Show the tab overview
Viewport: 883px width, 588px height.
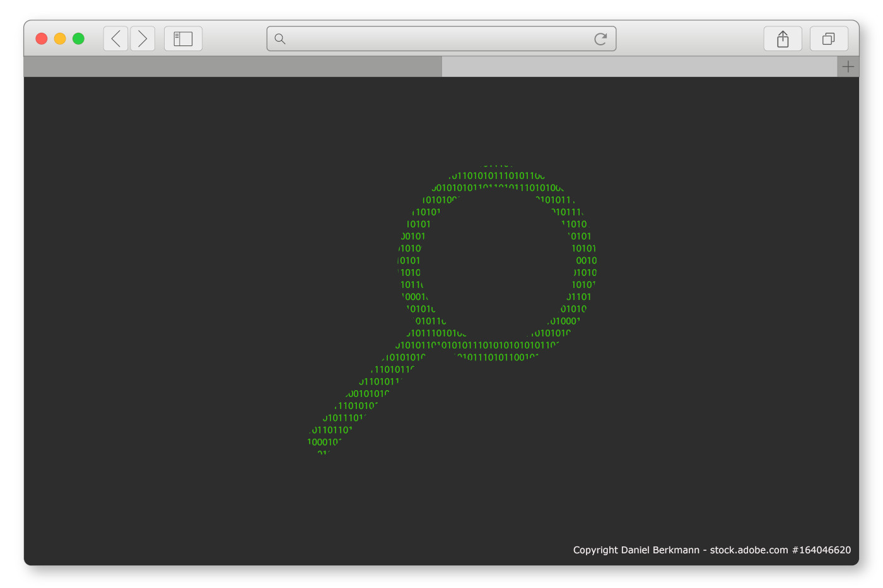click(829, 39)
